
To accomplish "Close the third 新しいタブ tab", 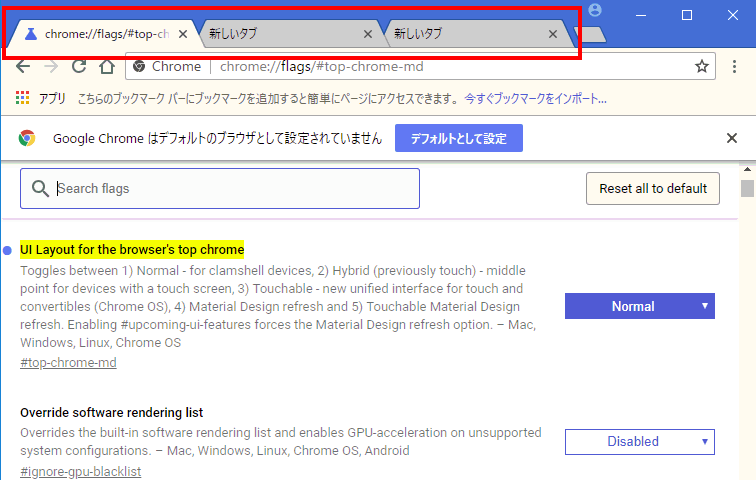I will click(553, 34).
